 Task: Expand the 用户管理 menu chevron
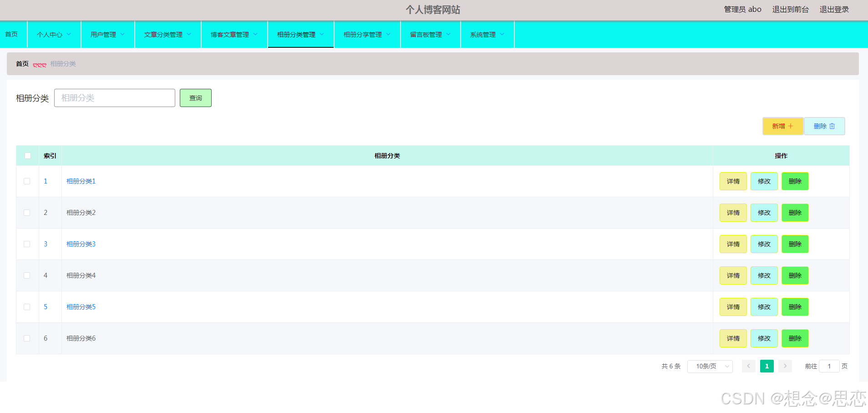(x=122, y=34)
